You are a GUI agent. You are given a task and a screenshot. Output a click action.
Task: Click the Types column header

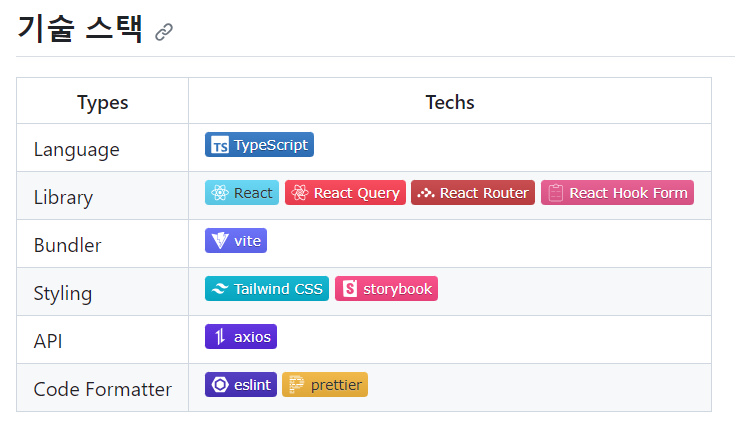103,102
